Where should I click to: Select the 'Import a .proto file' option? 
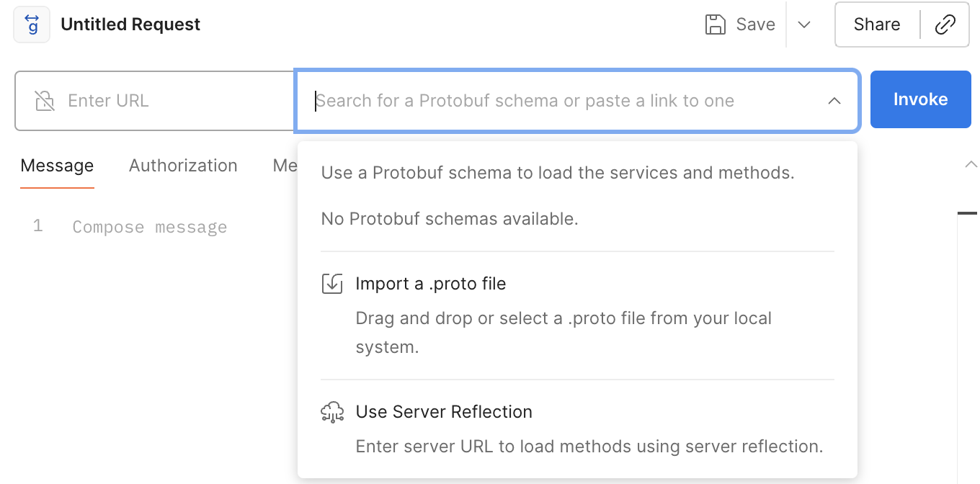point(431,284)
